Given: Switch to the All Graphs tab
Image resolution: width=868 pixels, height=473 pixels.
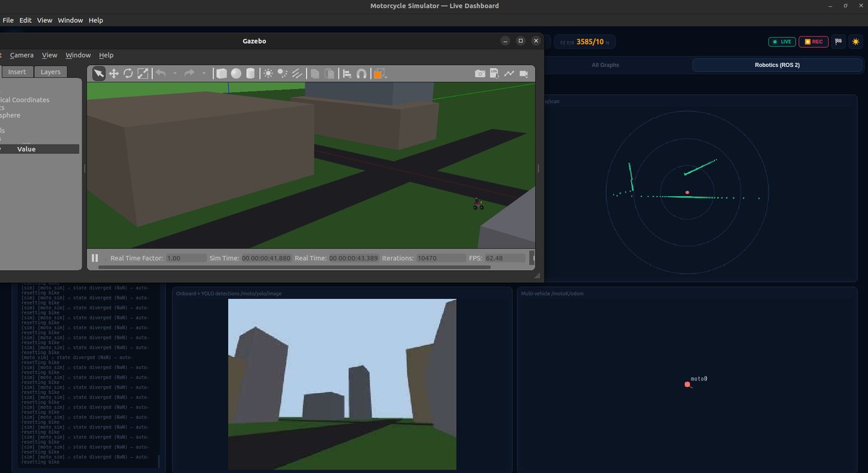Looking at the screenshot, I should click(x=605, y=65).
